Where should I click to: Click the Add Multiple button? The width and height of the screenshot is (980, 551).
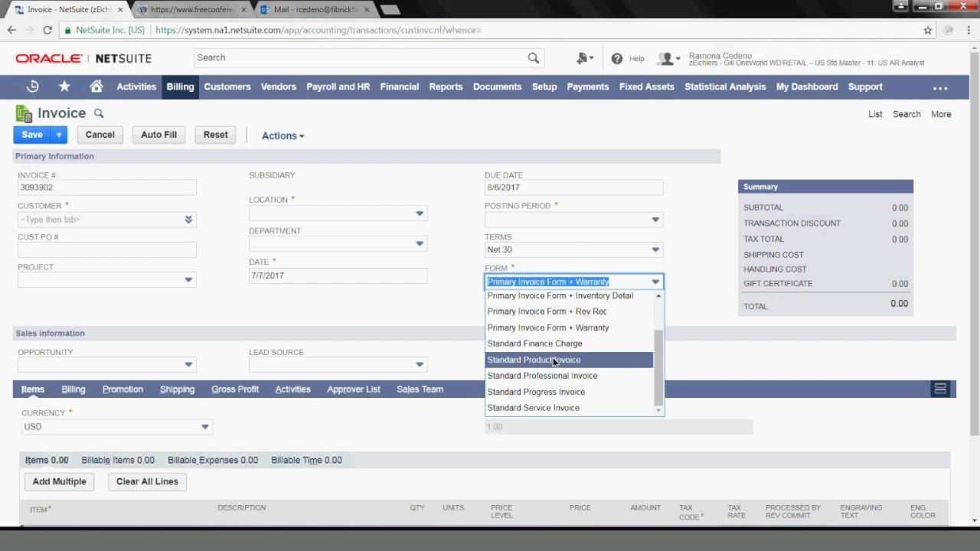(x=59, y=481)
